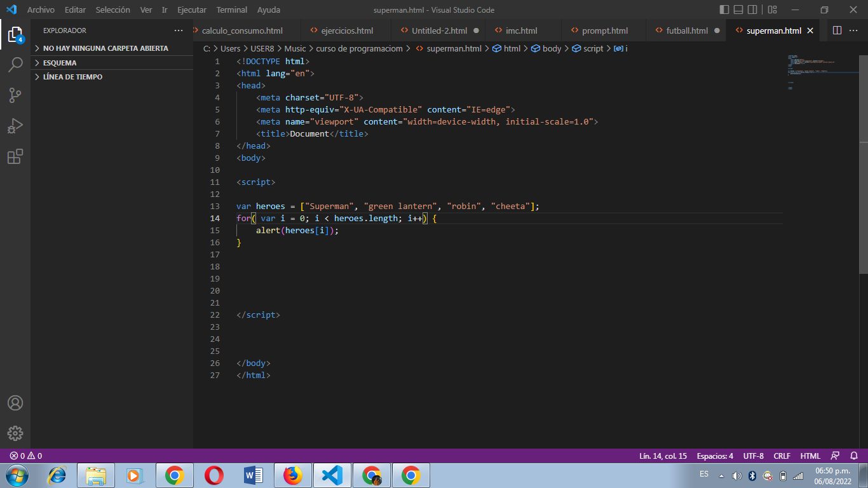The height and width of the screenshot is (488, 868).
Task: Open Firefox from taskbar
Action: [293, 475]
